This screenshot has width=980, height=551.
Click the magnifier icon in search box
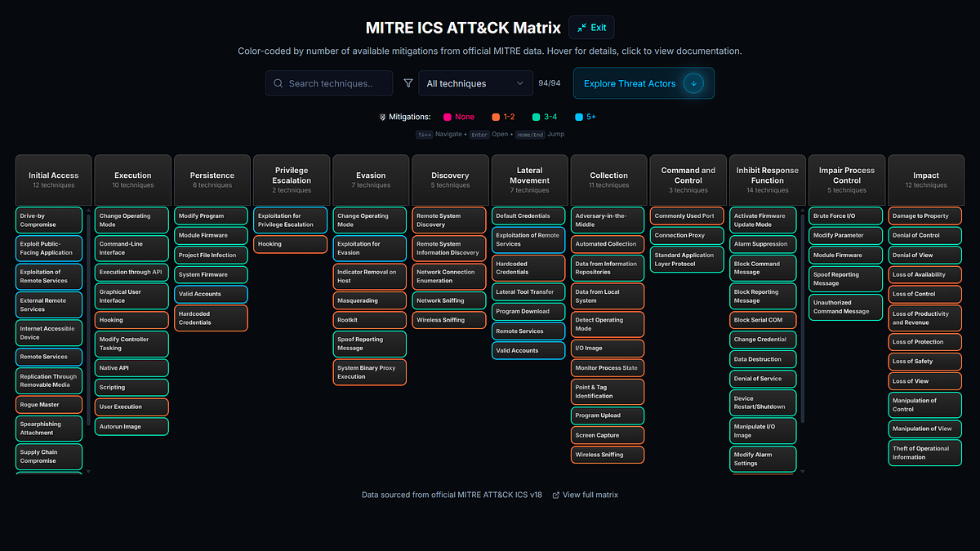pyautogui.click(x=278, y=83)
